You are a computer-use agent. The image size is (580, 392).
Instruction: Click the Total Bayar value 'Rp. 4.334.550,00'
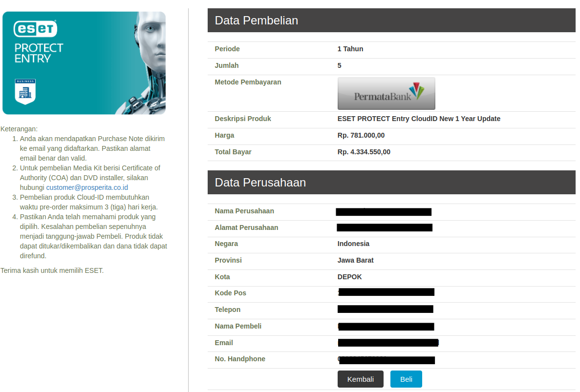click(x=364, y=152)
